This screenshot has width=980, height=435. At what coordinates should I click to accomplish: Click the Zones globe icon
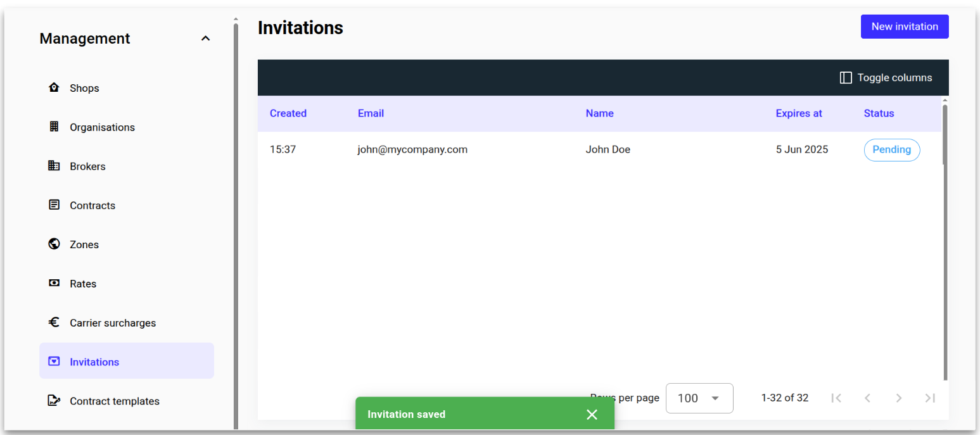tap(54, 244)
